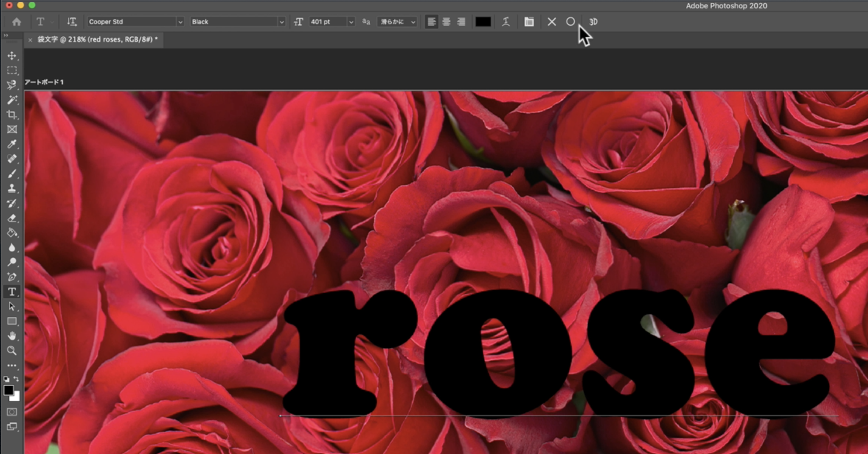
Task: Select the Brush tool
Action: [x=12, y=174]
